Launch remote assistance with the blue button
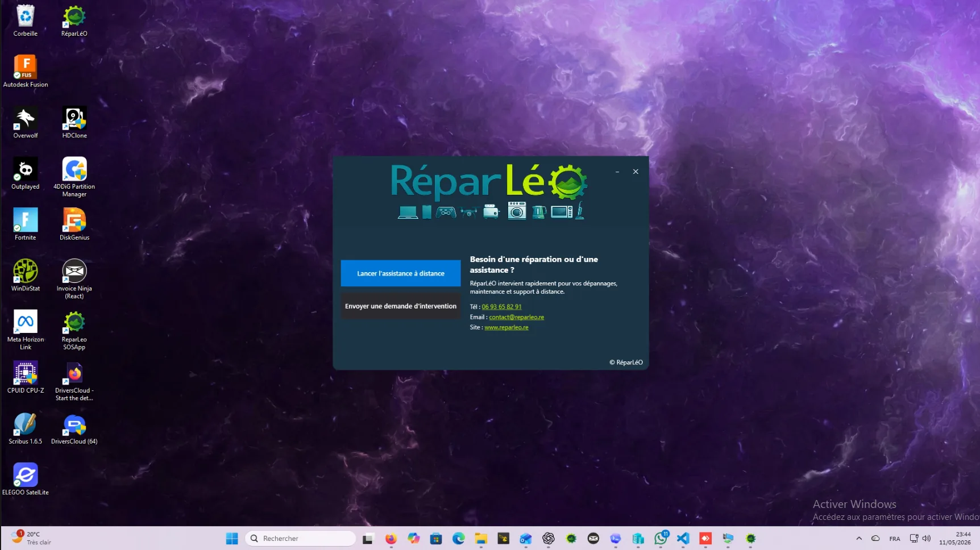This screenshot has width=980, height=550. click(401, 273)
